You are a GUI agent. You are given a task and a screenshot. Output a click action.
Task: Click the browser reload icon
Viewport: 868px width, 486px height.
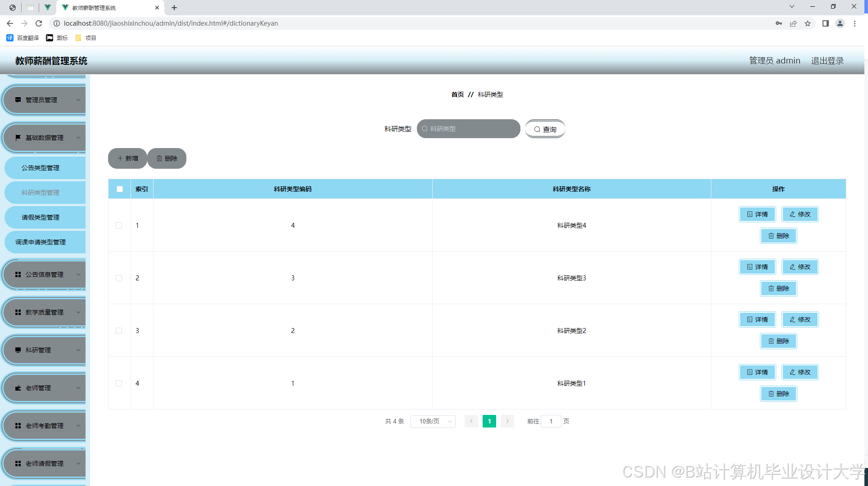[39, 23]
